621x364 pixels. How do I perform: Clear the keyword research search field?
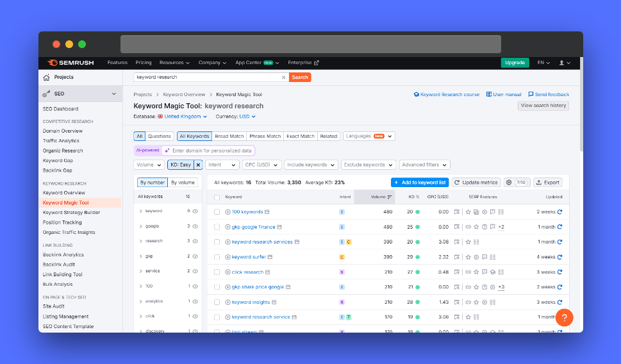[283, 78]
